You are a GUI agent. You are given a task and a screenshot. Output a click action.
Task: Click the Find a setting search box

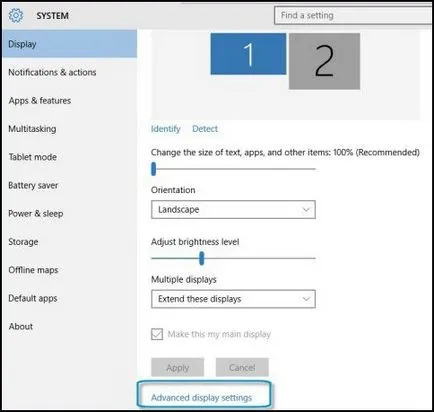click(353, 15)
